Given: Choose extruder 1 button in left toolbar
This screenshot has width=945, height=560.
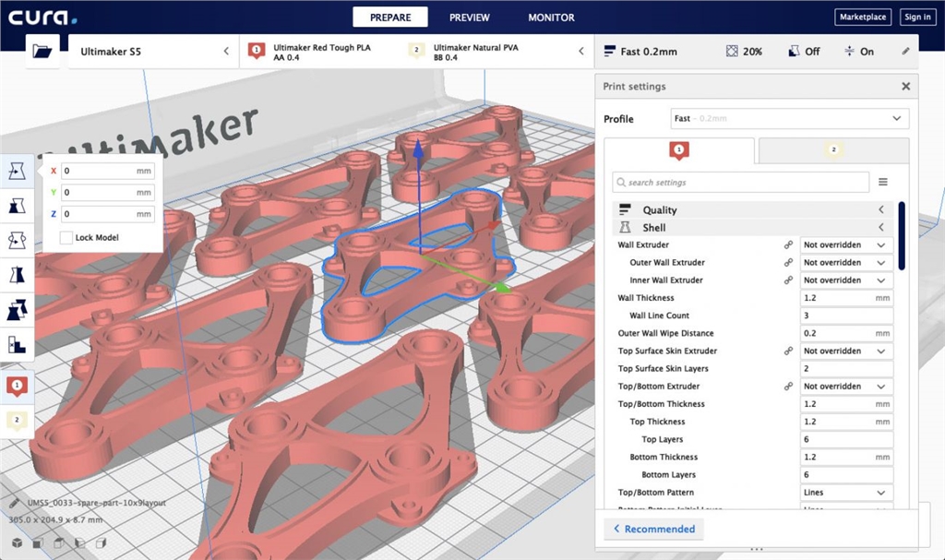Looking at the screenshot, I should pyautogui.click(x=17, y=386).
